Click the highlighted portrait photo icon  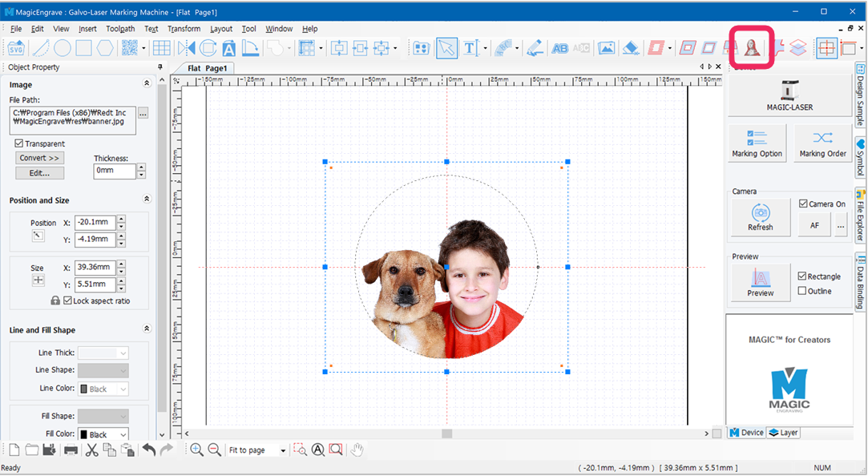coord(751,48)
